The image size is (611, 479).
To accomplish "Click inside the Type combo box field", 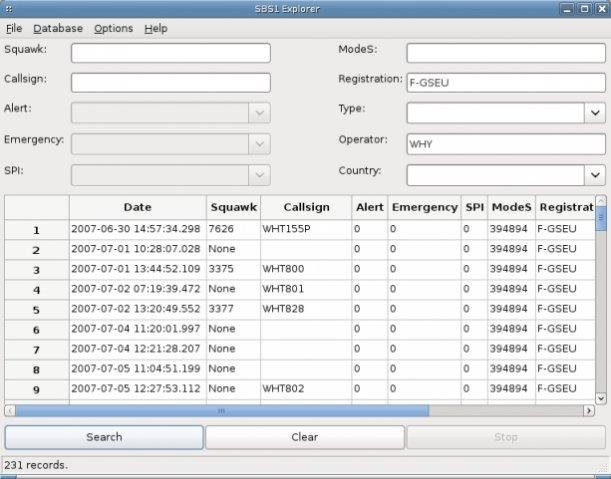I will pos(495,113).
